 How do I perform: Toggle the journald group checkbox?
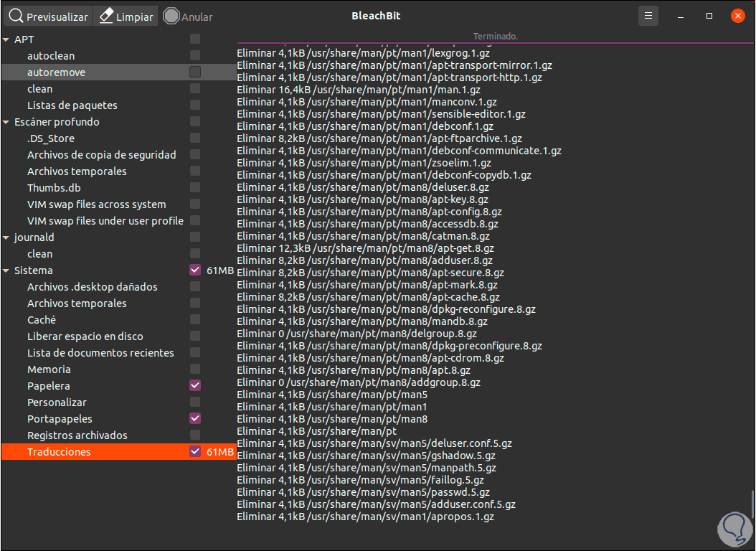coord(195,237)
